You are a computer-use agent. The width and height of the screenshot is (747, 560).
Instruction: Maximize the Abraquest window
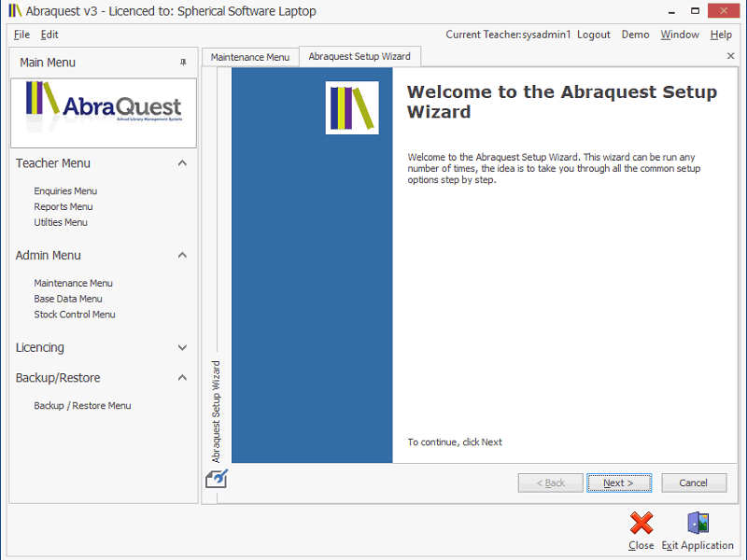(x=695, y=11)
